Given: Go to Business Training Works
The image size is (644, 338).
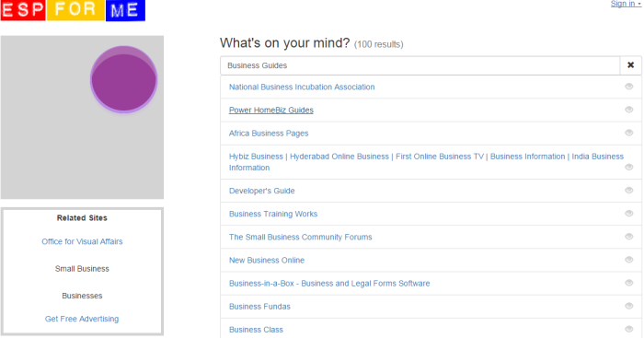Looking at the screenshot, I should coord(273,214).
